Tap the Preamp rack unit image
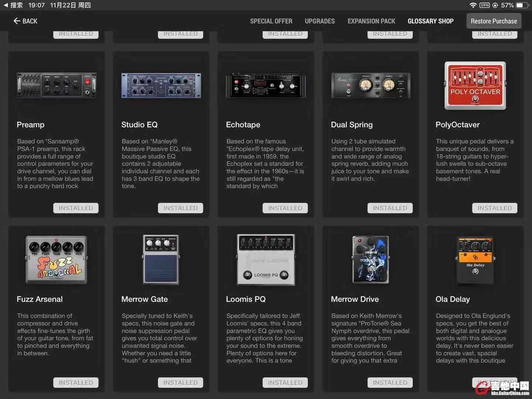Viewport: 532px width, 399px height. (57, 85)
